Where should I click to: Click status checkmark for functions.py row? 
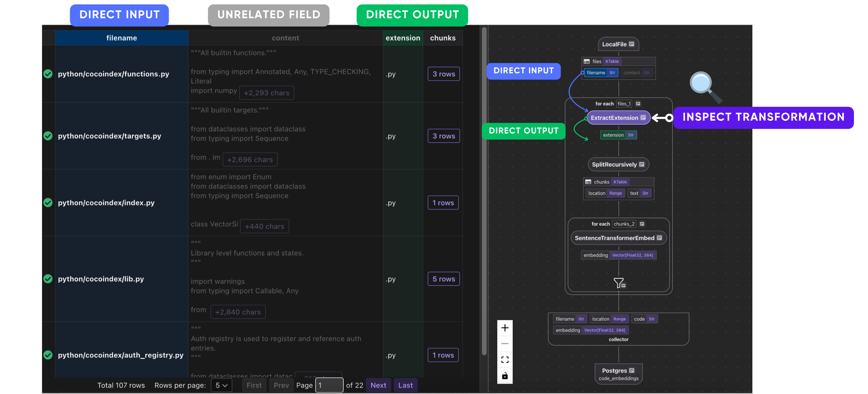tap(48, 74)
